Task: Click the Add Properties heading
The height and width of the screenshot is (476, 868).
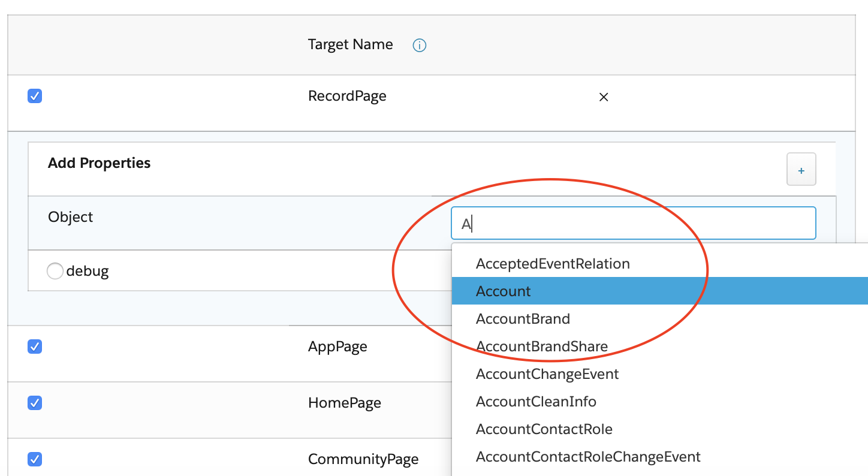Action: tap(100, 163)
